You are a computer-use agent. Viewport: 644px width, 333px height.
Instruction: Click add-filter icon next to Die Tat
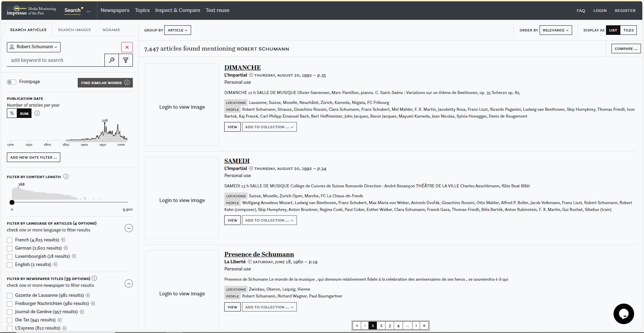tap(60, 320)
